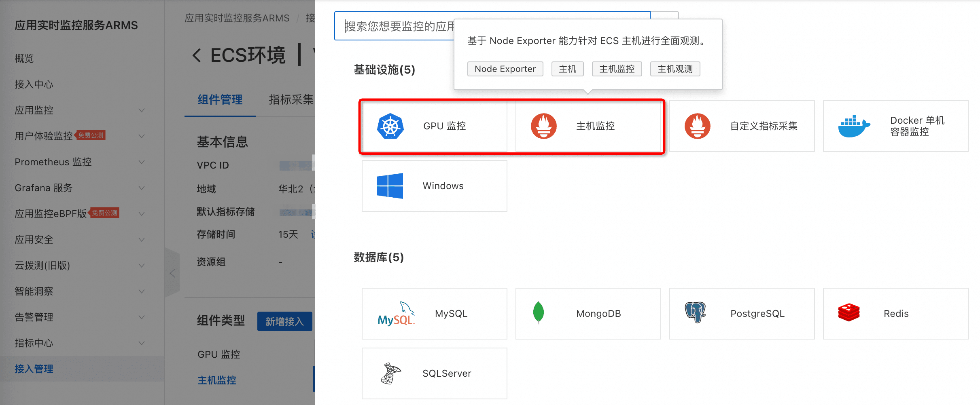
Task: Click the Node Exporter tag
Action: click(505, 69)
